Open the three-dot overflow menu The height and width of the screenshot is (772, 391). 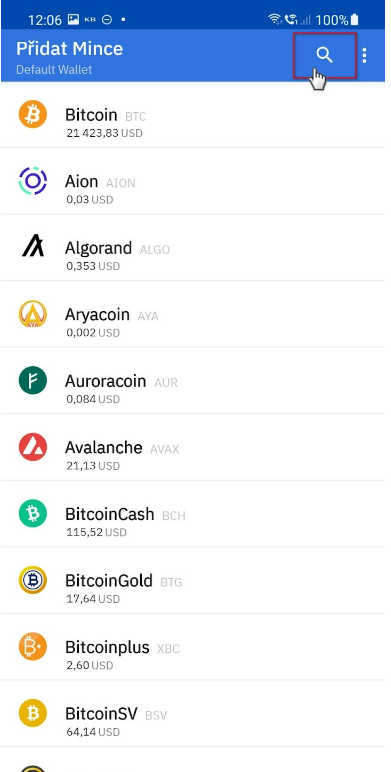click(x=364, y=56)
